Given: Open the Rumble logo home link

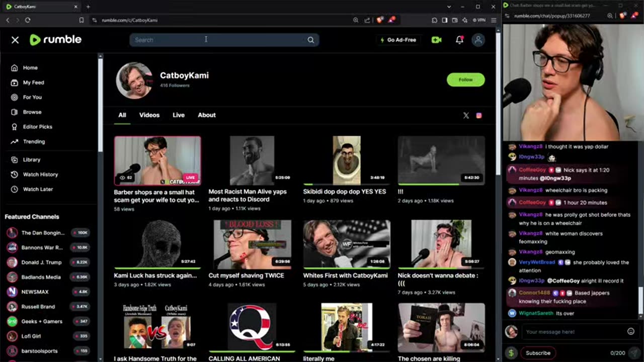Looking at the screenshot, I should (55, 40).
